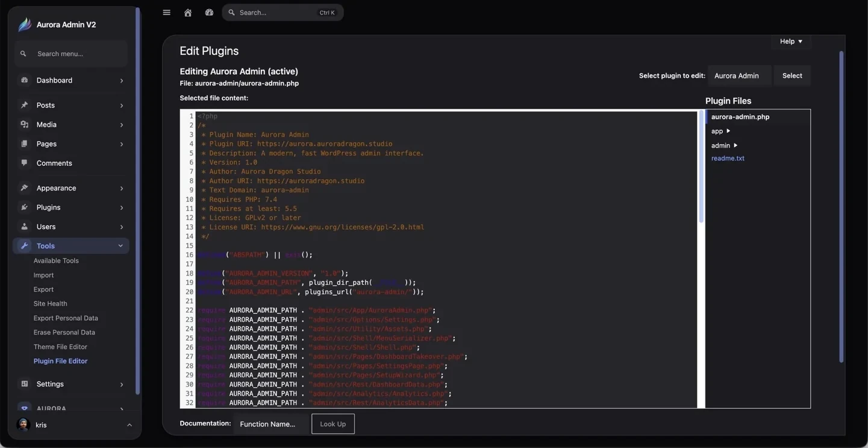Click the kris user avatar
This screenshot has height=448, width=868.
click(23, 424)
